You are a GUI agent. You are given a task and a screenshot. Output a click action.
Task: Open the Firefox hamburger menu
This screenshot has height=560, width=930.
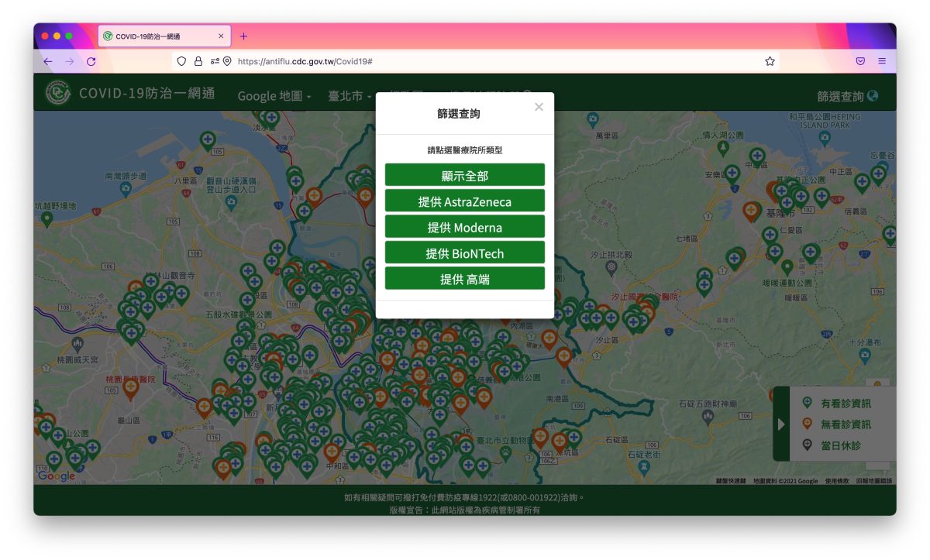[882, 61]
